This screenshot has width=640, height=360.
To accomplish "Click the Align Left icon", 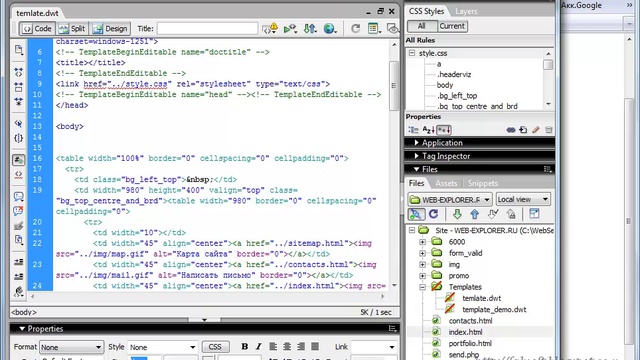I will click(273, 347).
